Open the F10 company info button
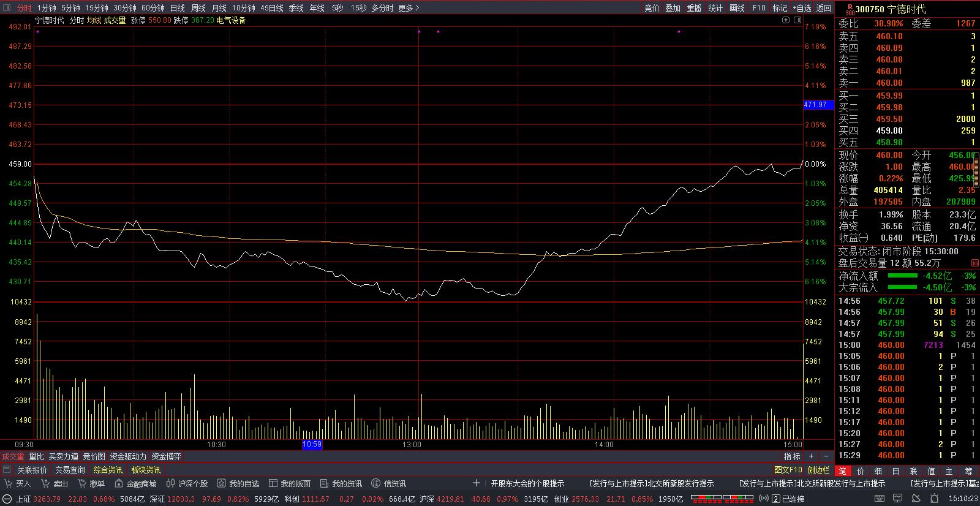The height and width of the screenshot is (506, 980). pos(759,8)
